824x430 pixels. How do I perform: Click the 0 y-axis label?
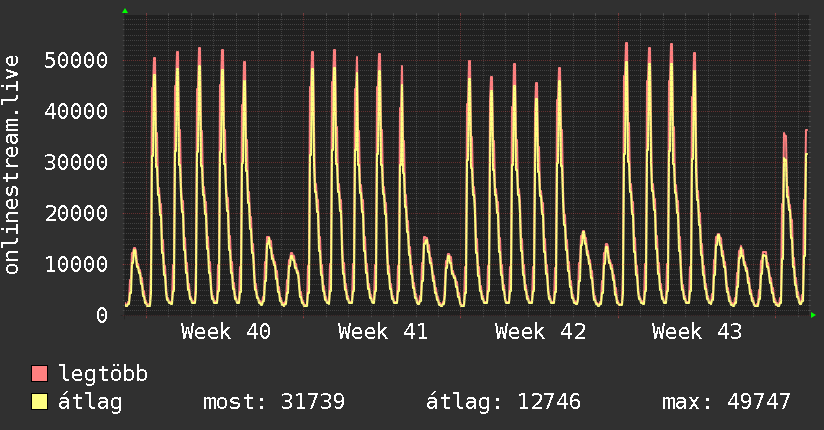102,315
